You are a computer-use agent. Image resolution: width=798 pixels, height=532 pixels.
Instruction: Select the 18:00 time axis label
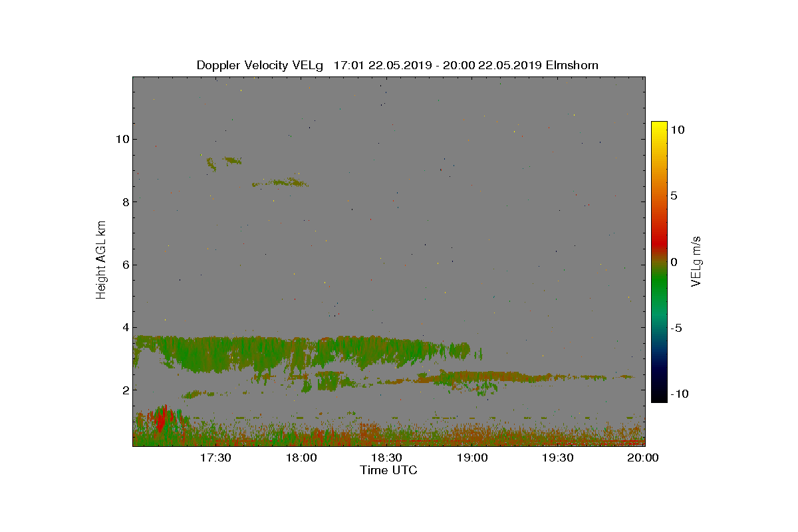(301, 458)
